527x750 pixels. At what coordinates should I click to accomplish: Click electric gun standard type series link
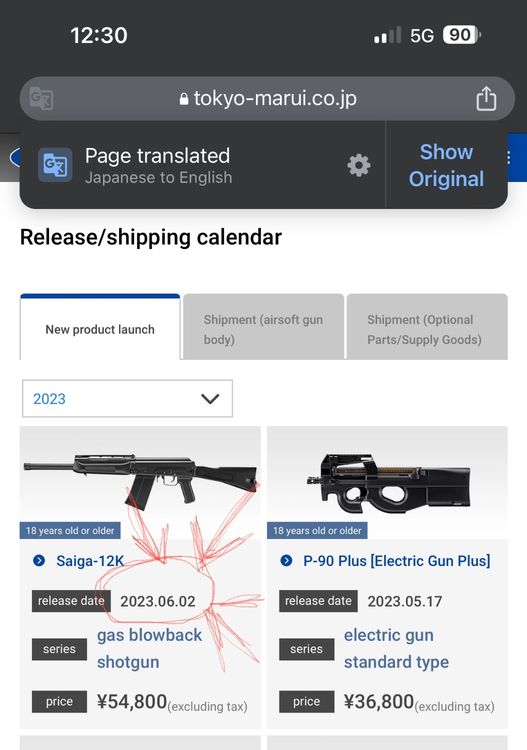point(396,649)
